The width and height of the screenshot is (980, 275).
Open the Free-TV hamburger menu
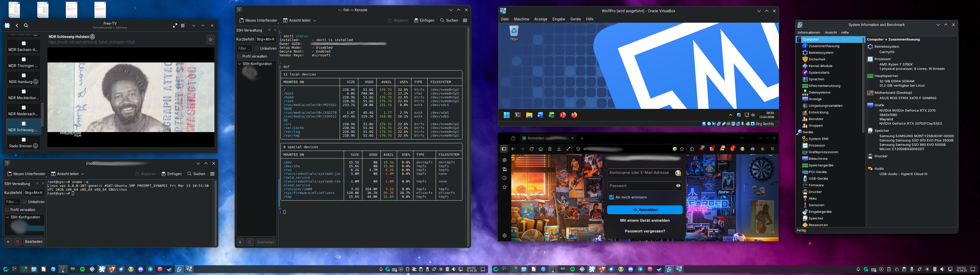point(183,25)
